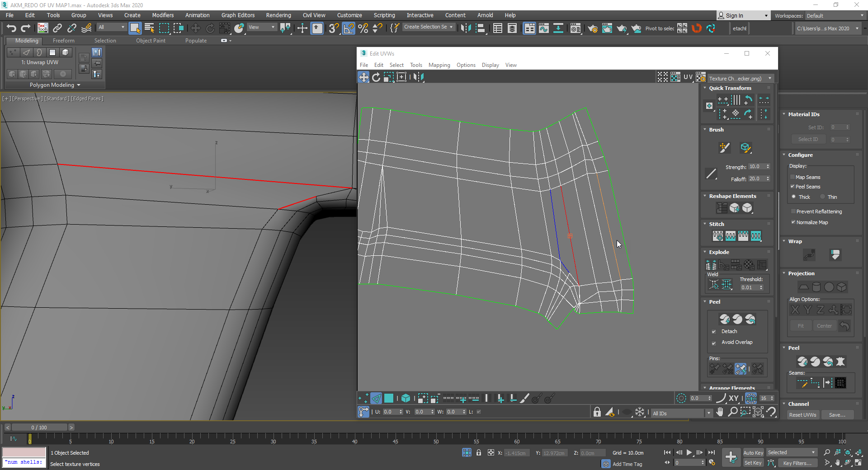Click the Reset UVWs button
Screen dimensions: 868x470
coord(802,415)
